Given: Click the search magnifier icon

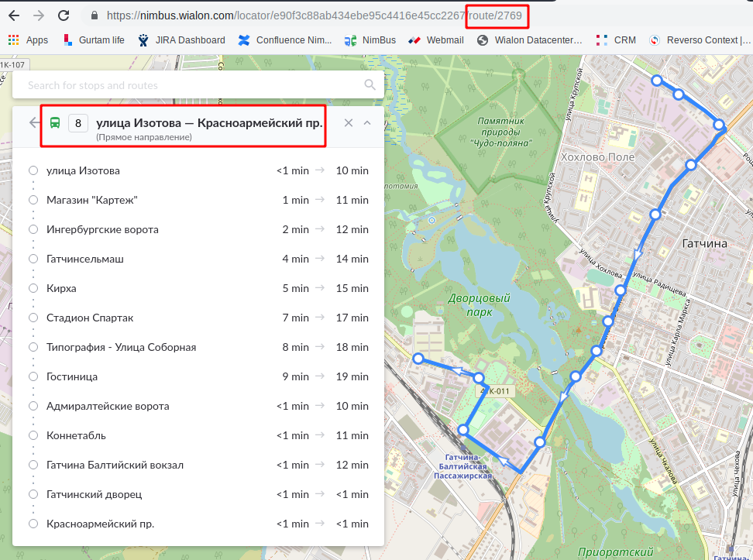Looking at the screenshot, I should 370,85.
